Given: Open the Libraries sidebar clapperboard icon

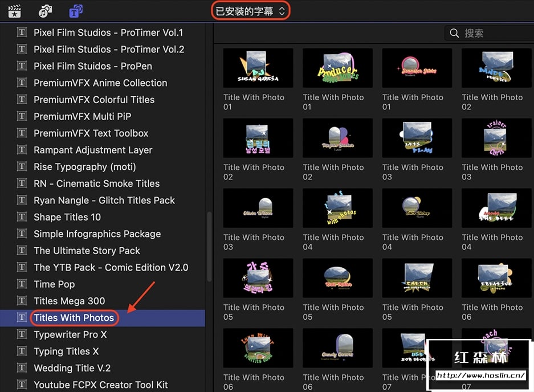Looking at the screenshot, I should click(x=14, y=11).
